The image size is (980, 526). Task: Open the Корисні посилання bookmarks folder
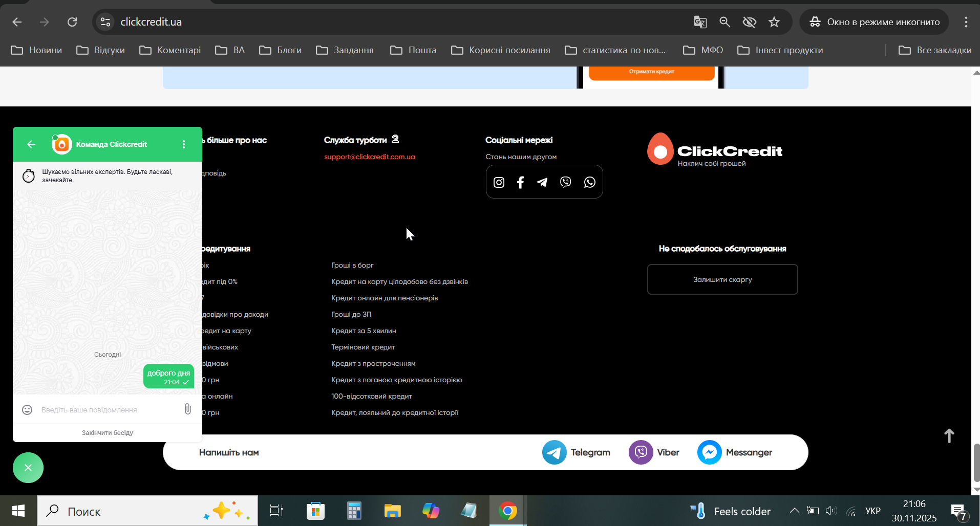(x=501, y=50)
